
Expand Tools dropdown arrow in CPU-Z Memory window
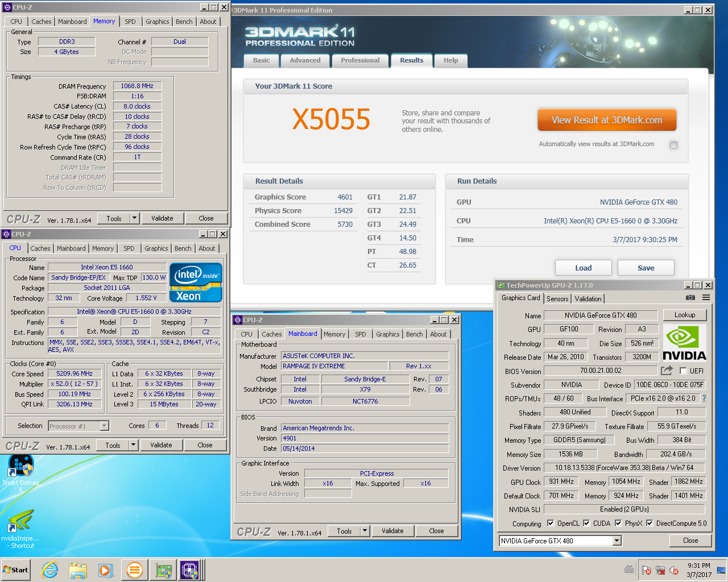pos(135,218)
